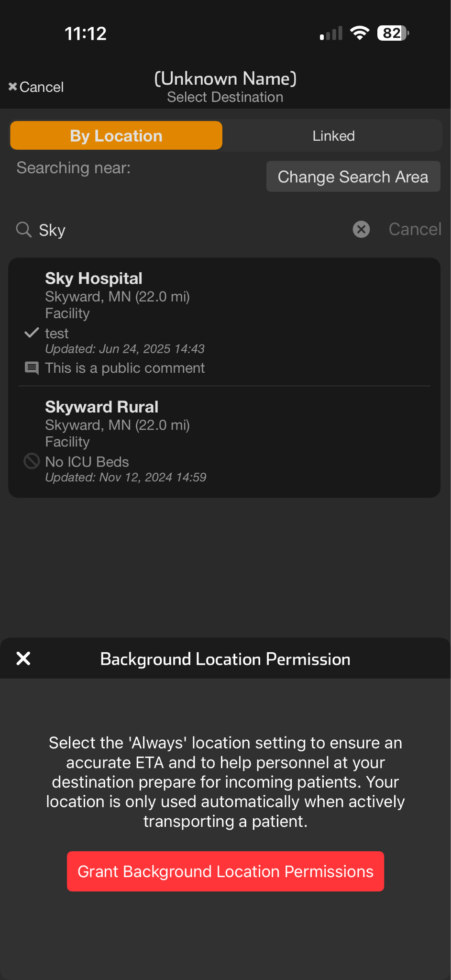
Task: Tap the Wi-Fi status icon
Action: click(x=359, y=33)
